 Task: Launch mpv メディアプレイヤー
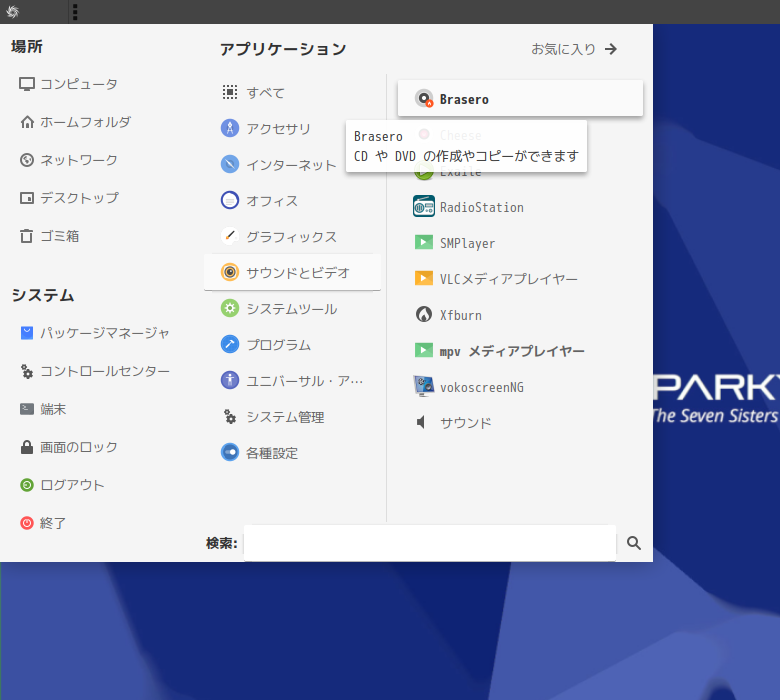(520, 351)
